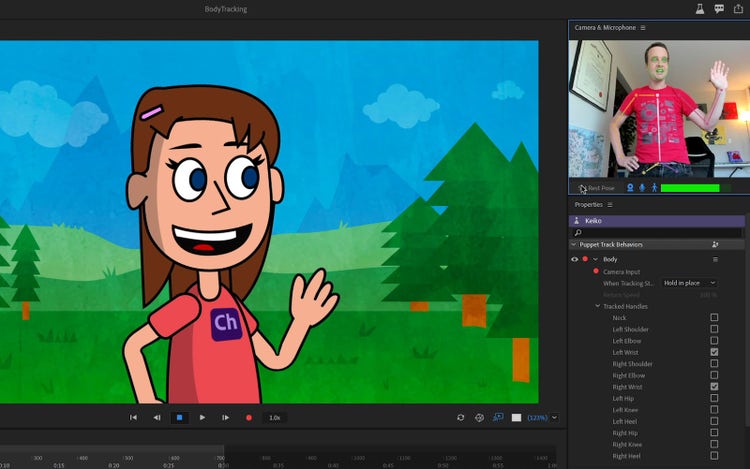This screenshot has width=750, height=469.
Task: Open the 'Hold in place' tracking dropdown
Action: (689, 283)
